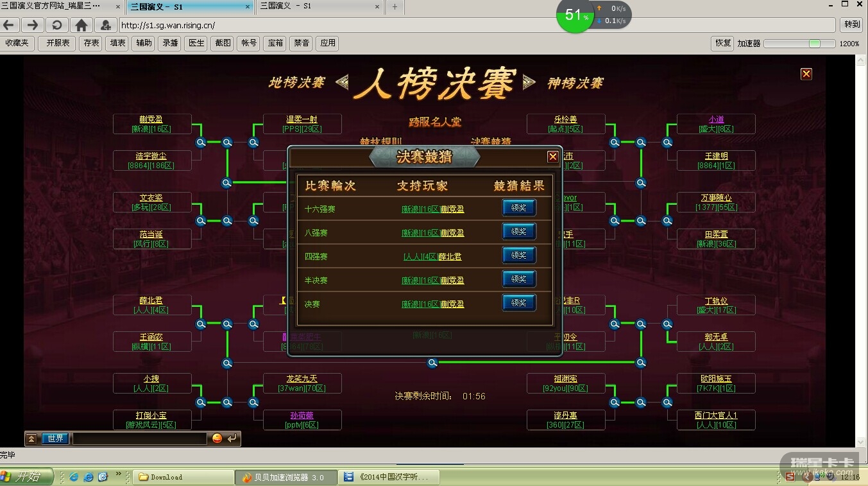The width and height of the screenshot is (868, 486).
Task: View match replay next to 丁執仪
Action: click(x=667, y=324)
